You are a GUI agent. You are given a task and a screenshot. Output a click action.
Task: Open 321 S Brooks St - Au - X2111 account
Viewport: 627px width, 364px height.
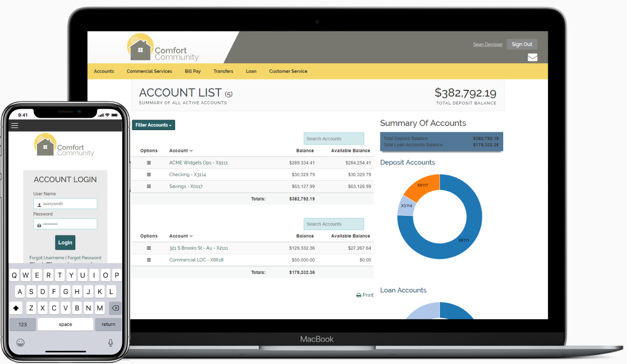199,248
